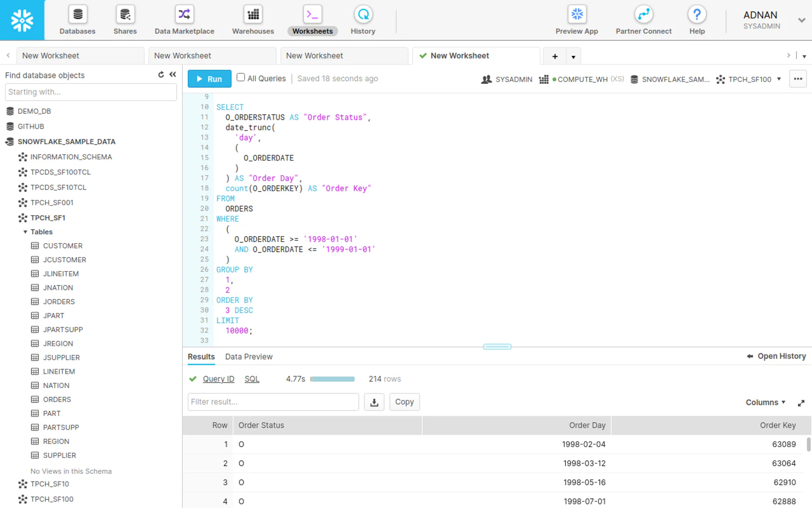This screenshot has height=508, width=812.
Task: Open the Query ID link
Action: [x=219, y=379]
